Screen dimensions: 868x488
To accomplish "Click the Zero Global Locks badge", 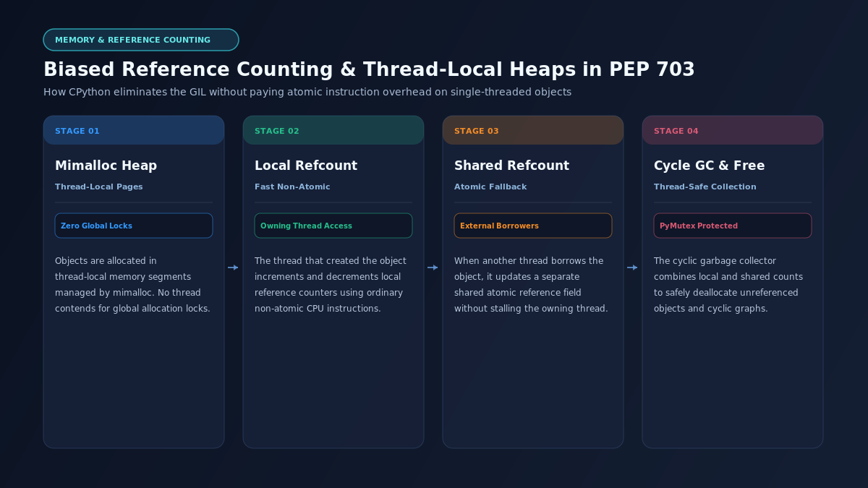I will coord(134,226).
